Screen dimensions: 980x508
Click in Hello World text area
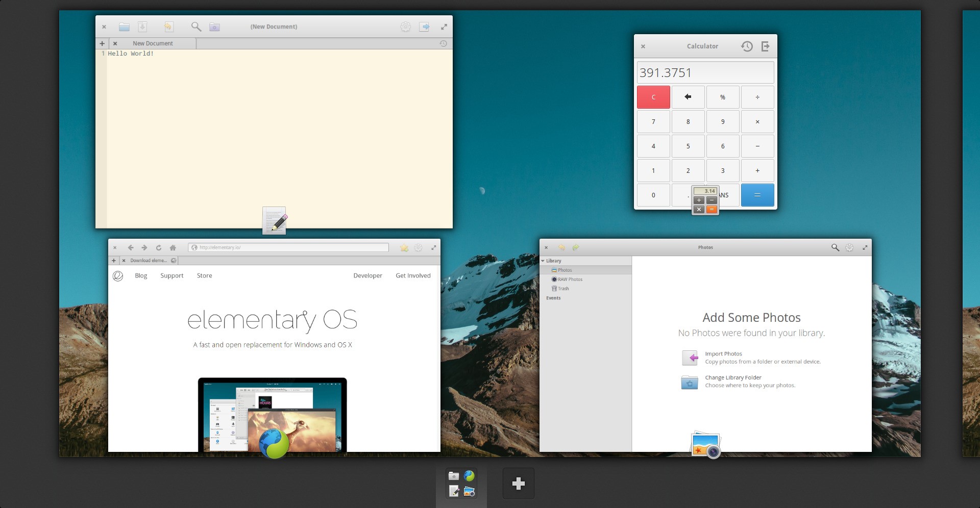(x=279, y=139)
